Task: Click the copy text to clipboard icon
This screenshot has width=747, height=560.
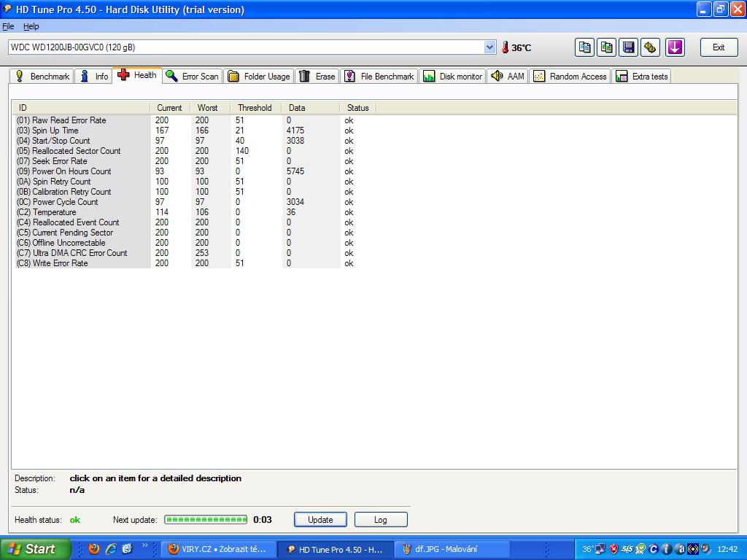Action: 584,47
